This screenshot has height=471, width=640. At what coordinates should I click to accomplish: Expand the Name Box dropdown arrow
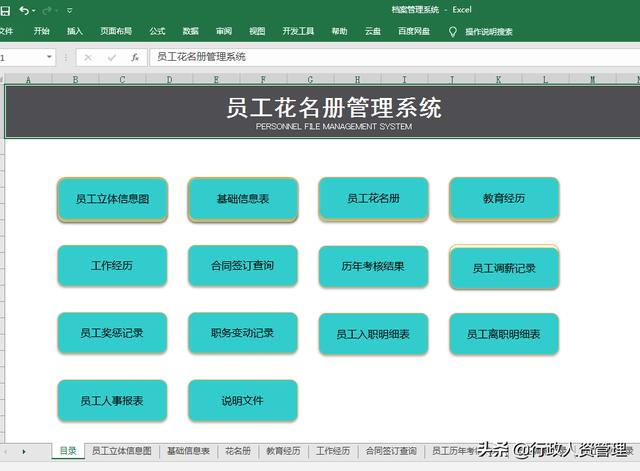(x=49, y=58)
